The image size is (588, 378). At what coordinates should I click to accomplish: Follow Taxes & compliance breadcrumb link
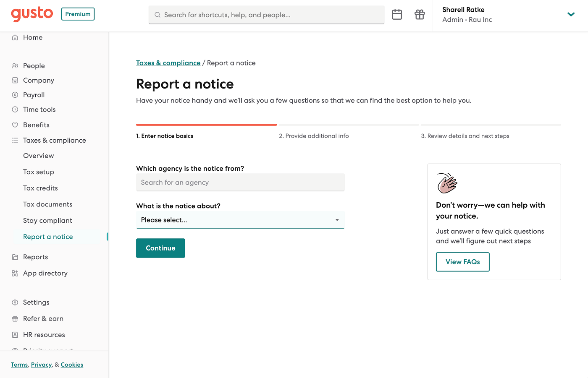pyautogui.click(x=168, y=63)
